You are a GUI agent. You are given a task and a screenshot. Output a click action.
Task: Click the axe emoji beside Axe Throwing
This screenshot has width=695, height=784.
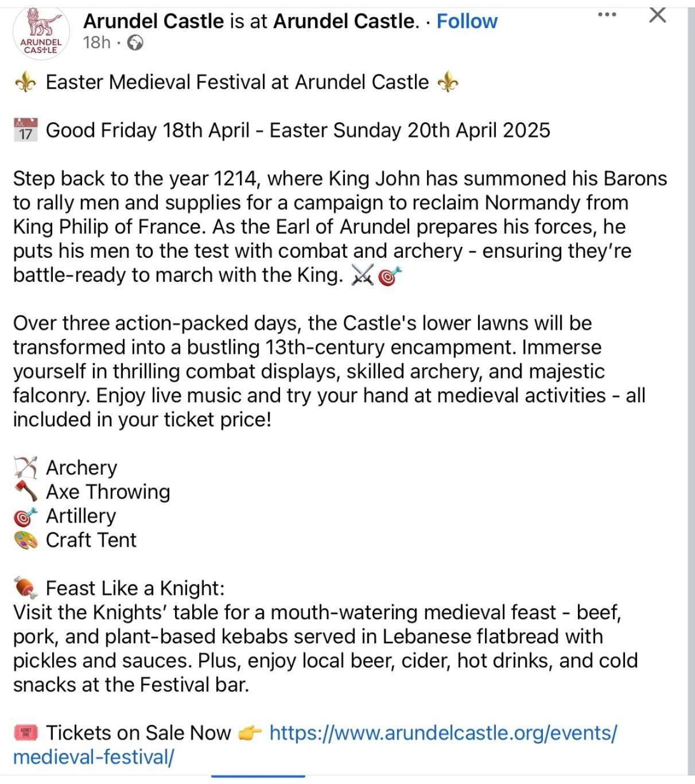tap(25, 492)
